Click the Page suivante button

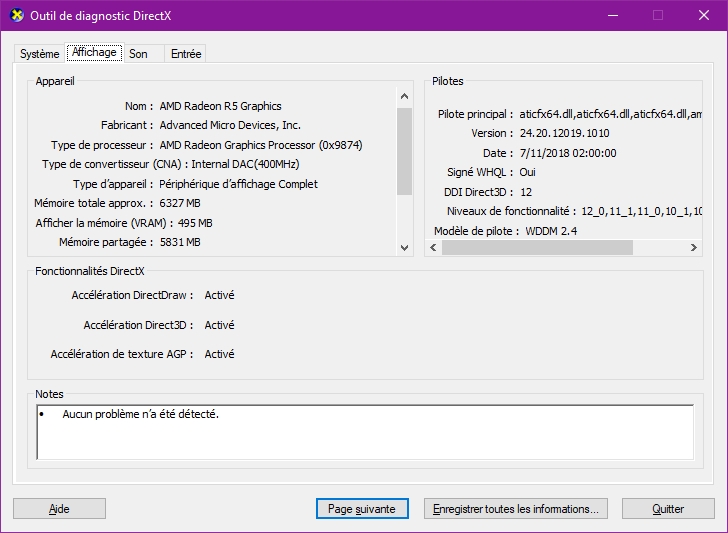coord(362,509)
